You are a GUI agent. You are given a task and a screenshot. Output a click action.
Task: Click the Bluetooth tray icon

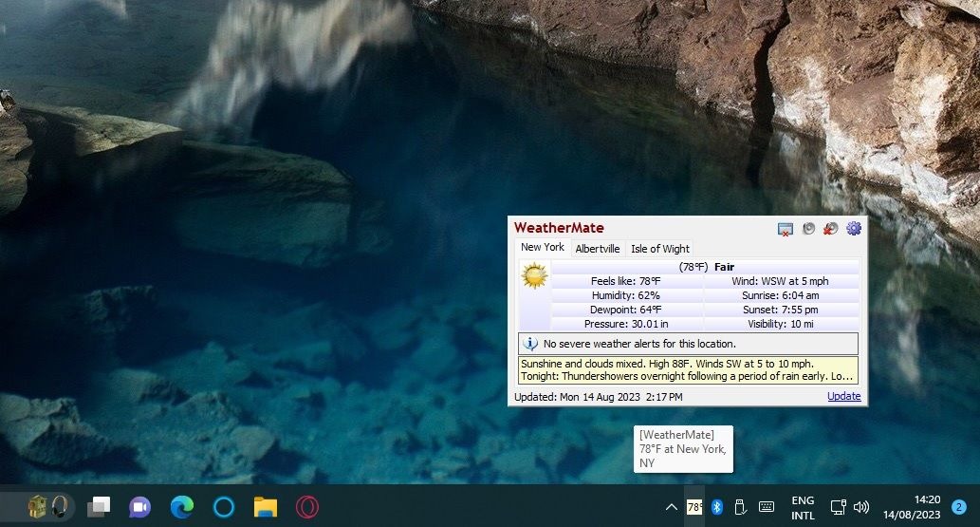(x=717, y=507)
